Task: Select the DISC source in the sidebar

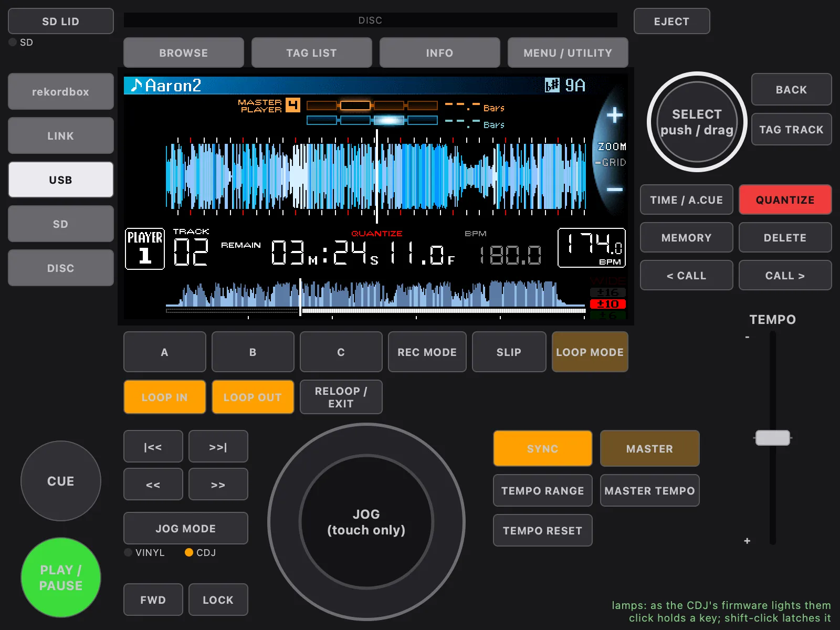Action: tap(61, 268)
